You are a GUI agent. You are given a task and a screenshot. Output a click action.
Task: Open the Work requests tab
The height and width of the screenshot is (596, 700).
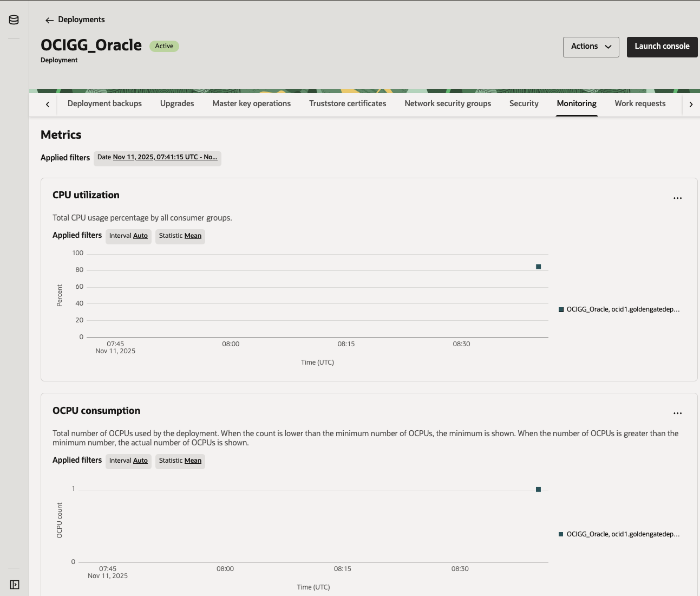(640, 103)
